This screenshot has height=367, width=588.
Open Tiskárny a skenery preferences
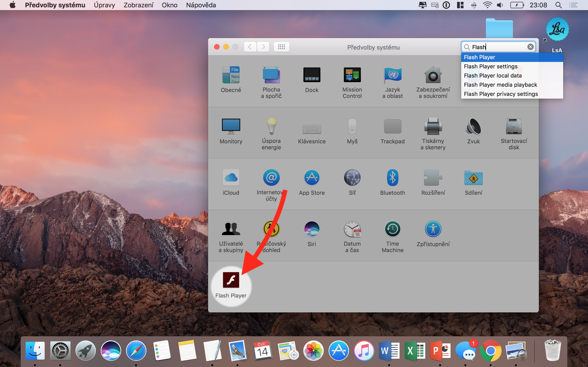433,126
